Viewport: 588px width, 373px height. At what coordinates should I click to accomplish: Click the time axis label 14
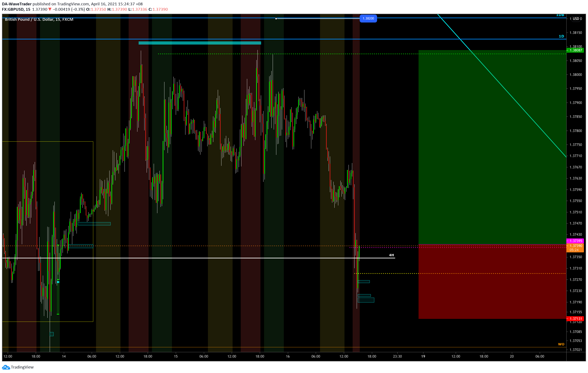(x=64, y=357)
